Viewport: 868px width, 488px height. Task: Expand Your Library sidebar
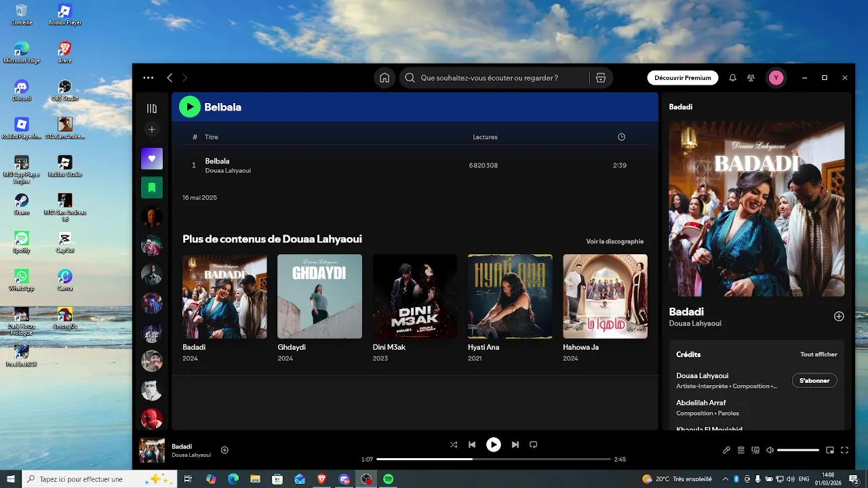coord(152,108)
